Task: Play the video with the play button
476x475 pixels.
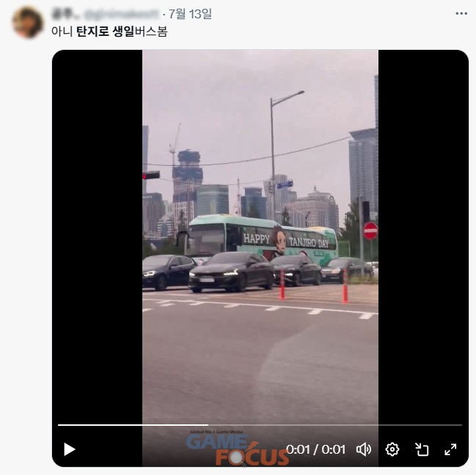Action: [x=70, y=449]
